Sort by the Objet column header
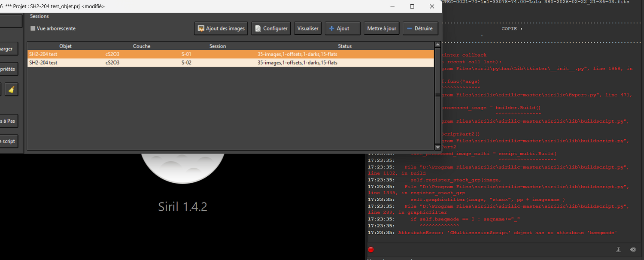Viewport: 644px width, 260px height. [65, 46]
